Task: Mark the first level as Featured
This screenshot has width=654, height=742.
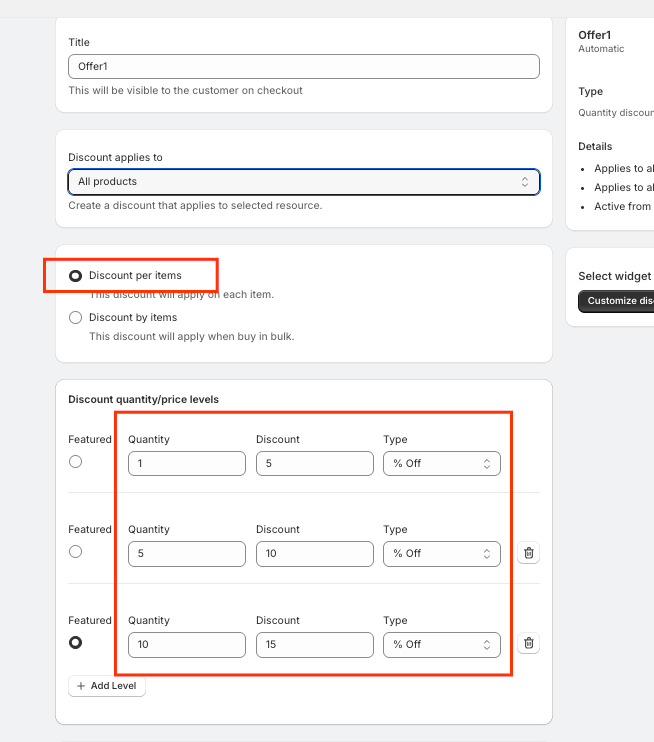Action: (75, 462)
